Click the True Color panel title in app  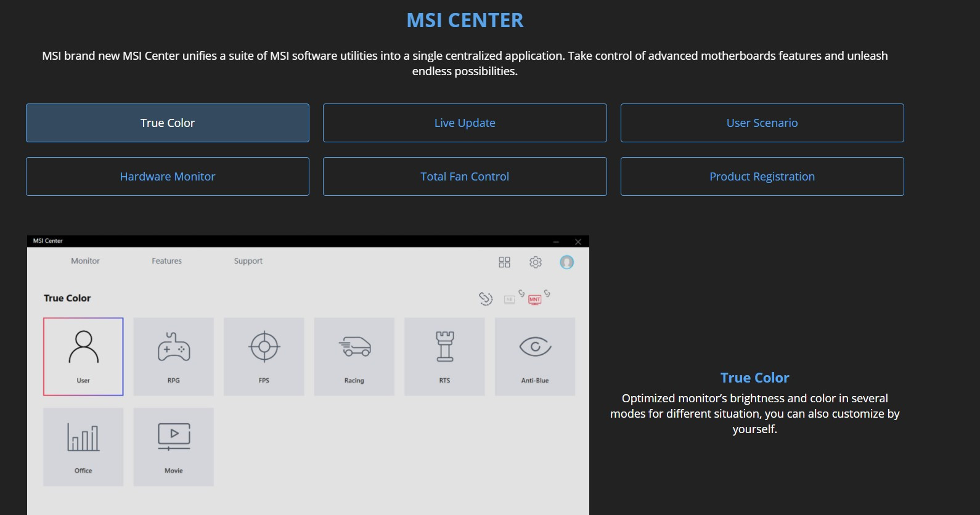[x=67, y=298]
